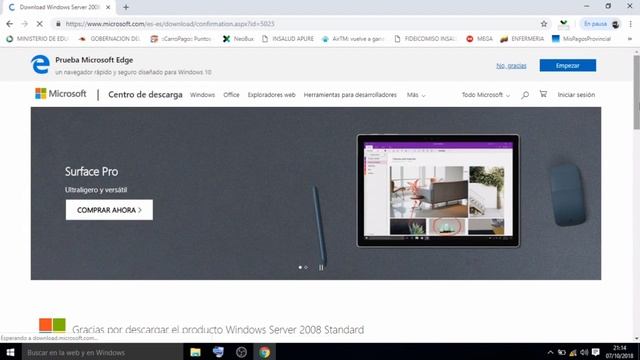Click the Surface Pro tablet image

[438, 191]
